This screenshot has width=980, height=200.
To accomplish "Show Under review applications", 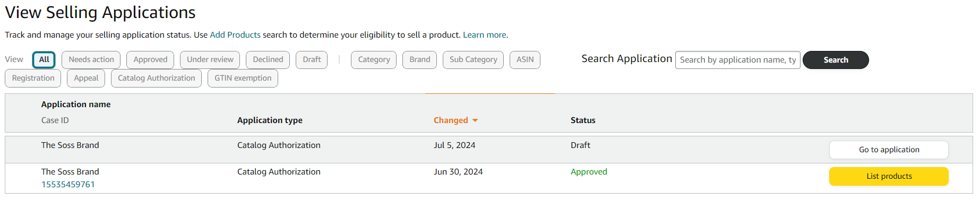I will click(210, 60).
